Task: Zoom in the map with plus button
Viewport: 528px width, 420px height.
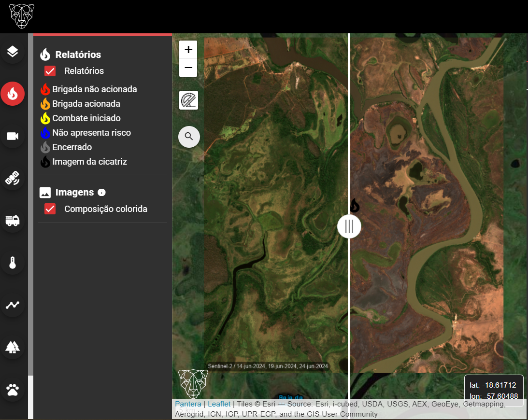Action: (188, 49)
